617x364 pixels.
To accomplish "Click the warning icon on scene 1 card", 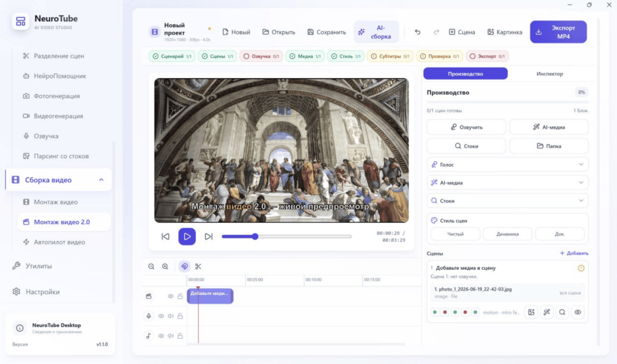I will click(x=581, y=268).
